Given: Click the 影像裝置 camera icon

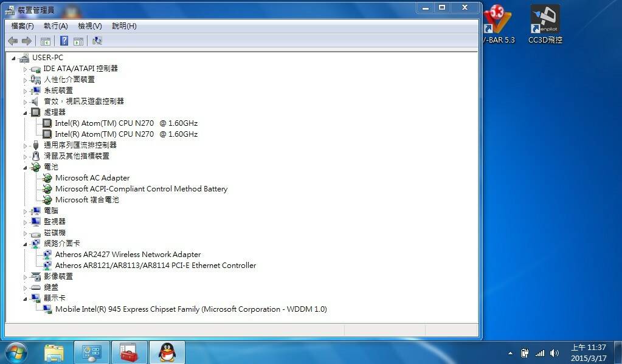Looking at the screenshot, I should (36, 276).
